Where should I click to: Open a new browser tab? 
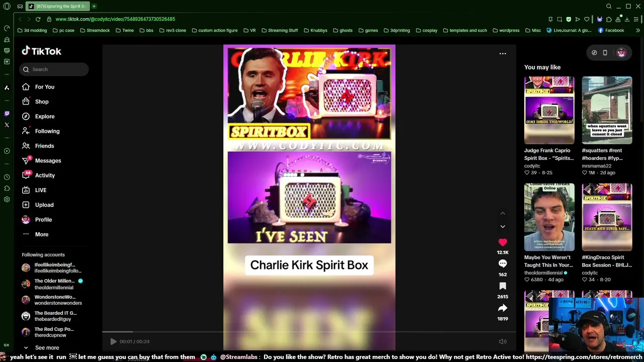(94, 6)
